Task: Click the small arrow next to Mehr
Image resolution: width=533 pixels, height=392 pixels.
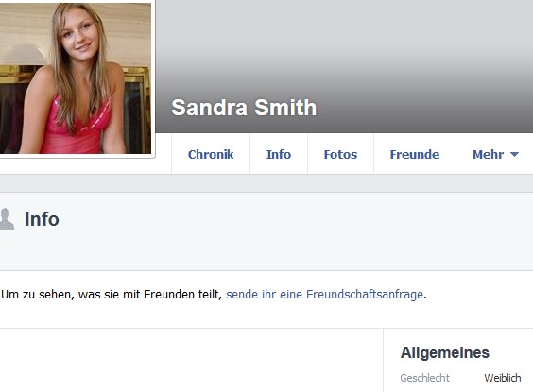Action: point(514,154)
